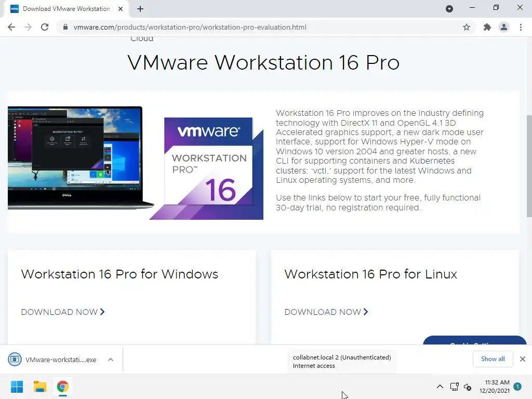Restore down the Chrome window
Screen dimensions: 532x399
tap(496, 7)
